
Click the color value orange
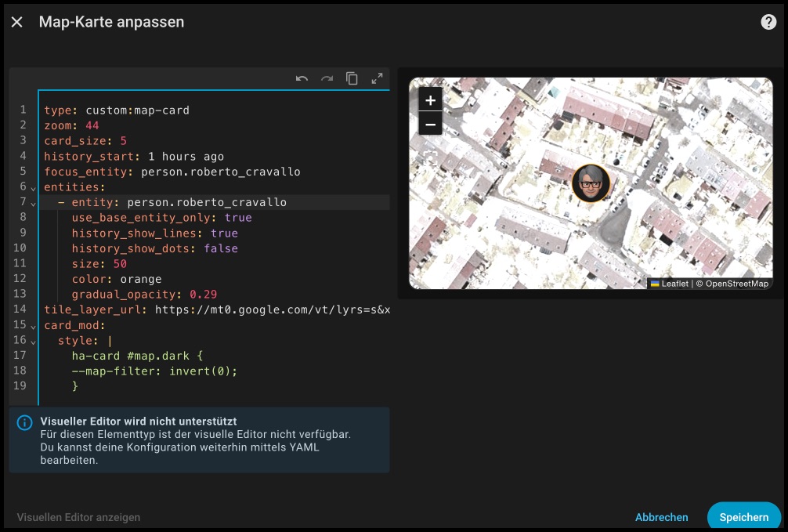click(x=141, y=279)
